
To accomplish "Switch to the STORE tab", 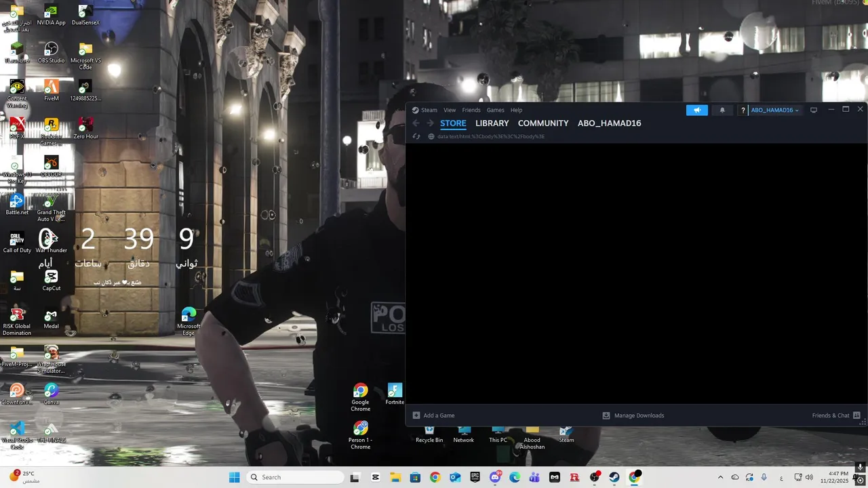I will [453, 123].
